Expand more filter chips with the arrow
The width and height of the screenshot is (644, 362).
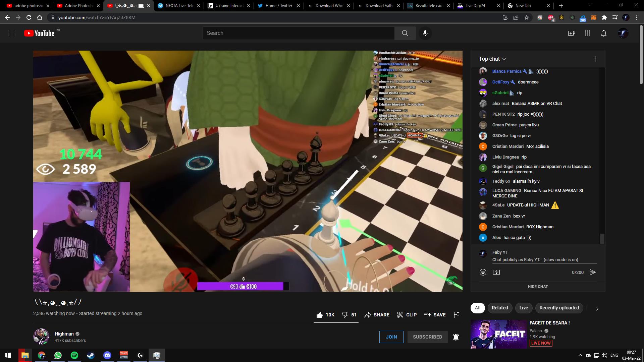597,308
